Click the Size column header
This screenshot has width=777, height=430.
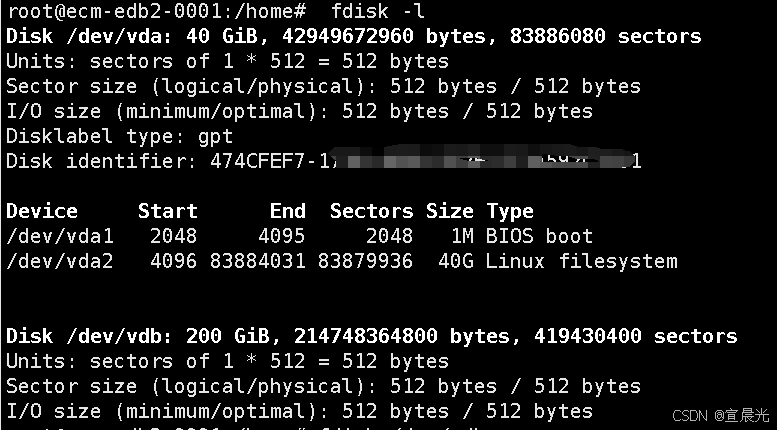(450, 212)
